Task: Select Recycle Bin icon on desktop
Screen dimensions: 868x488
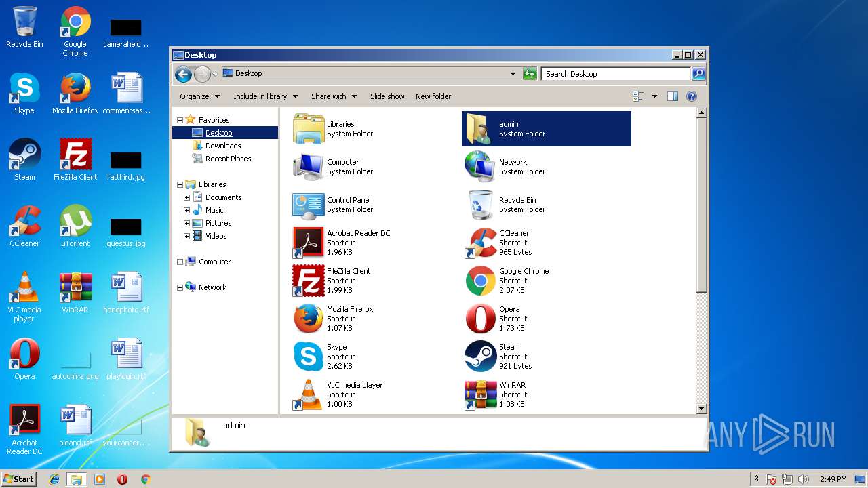Action: pos(24,27)
